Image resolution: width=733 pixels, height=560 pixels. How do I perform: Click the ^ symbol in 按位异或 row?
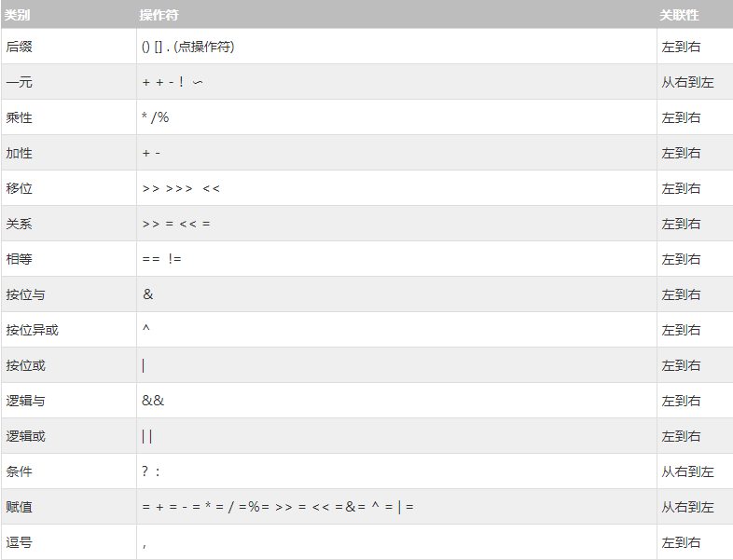click(x=146, y=328)
